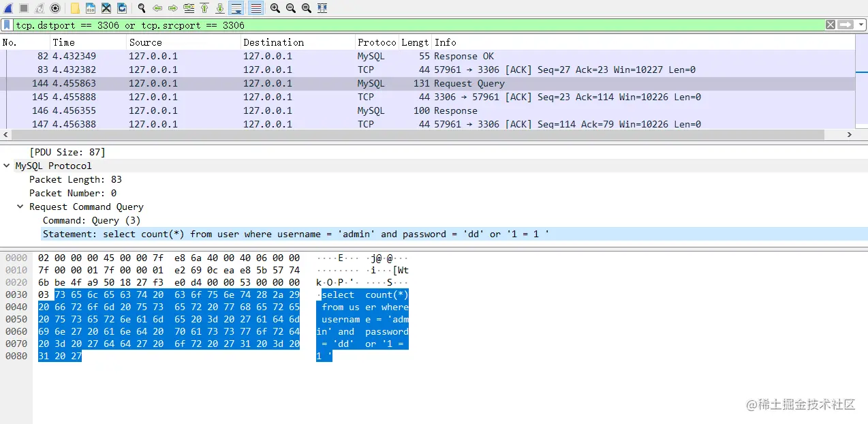Go back to the previous packet
Image resolution: width=868 pixels, height=424 pixels.
[x=157, y=8]
